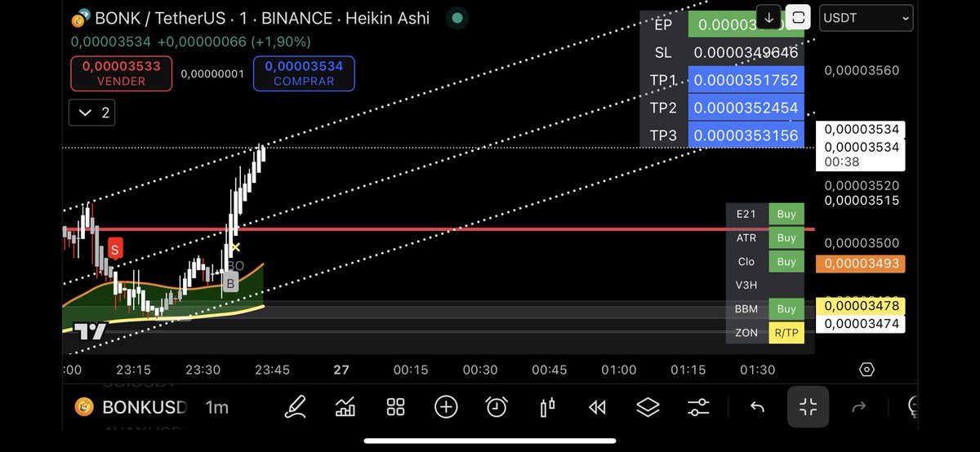Tap the 01:00 time axis label
980x452 pixels.
coord(619,370)
